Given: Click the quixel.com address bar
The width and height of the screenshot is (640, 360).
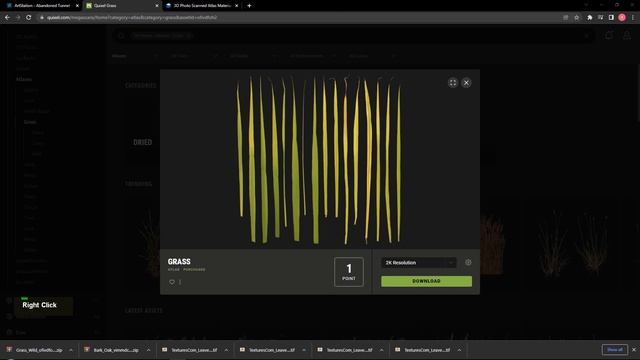Looking at the screenshot, I should pyautogui.click(x=302, y=18).
